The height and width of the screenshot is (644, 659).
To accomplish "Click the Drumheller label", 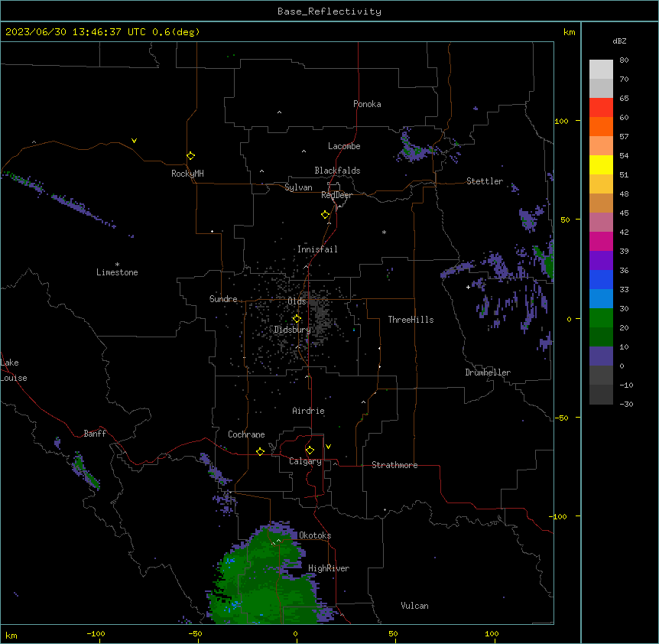I will pyautogui.click(x=488, y=372).
